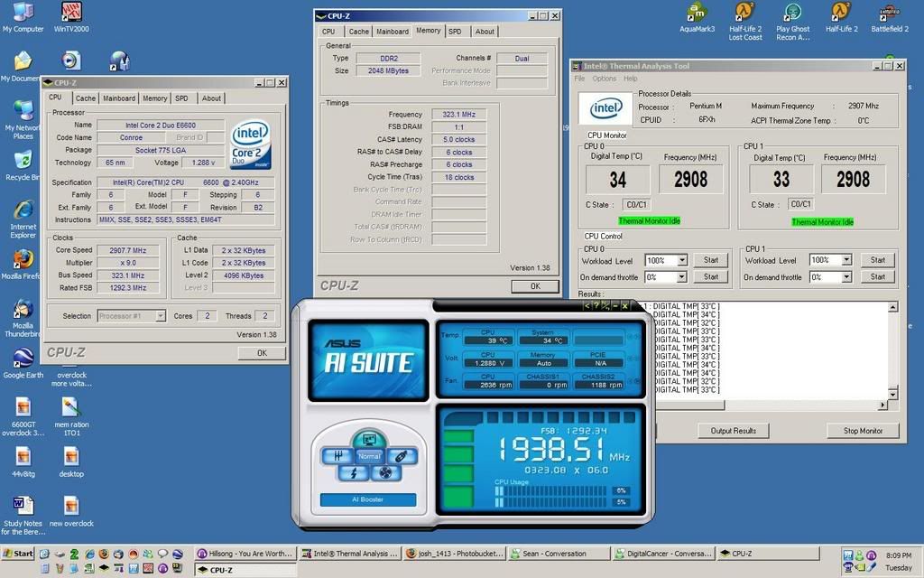Image resolution: width=924 pixels, height=578 pixels.
Task: Click the Name field 'Intel Core 2 Duo E6600'
Action: [161, 125]
